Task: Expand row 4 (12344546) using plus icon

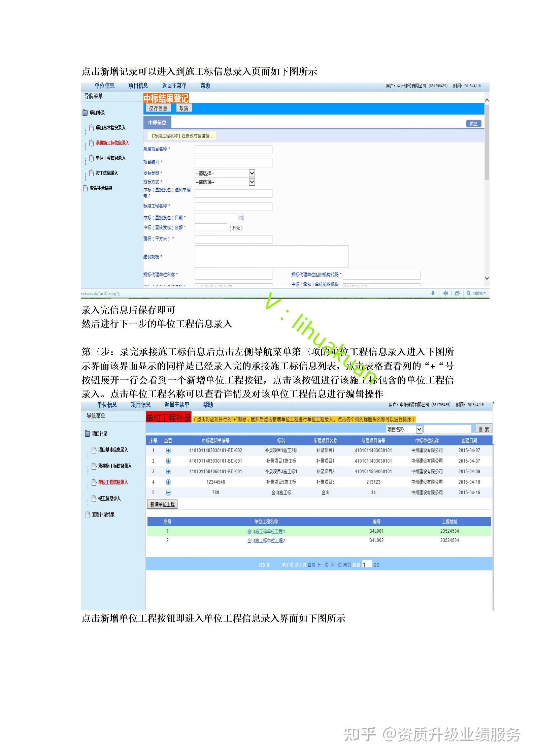Action: tap(168, 482)
